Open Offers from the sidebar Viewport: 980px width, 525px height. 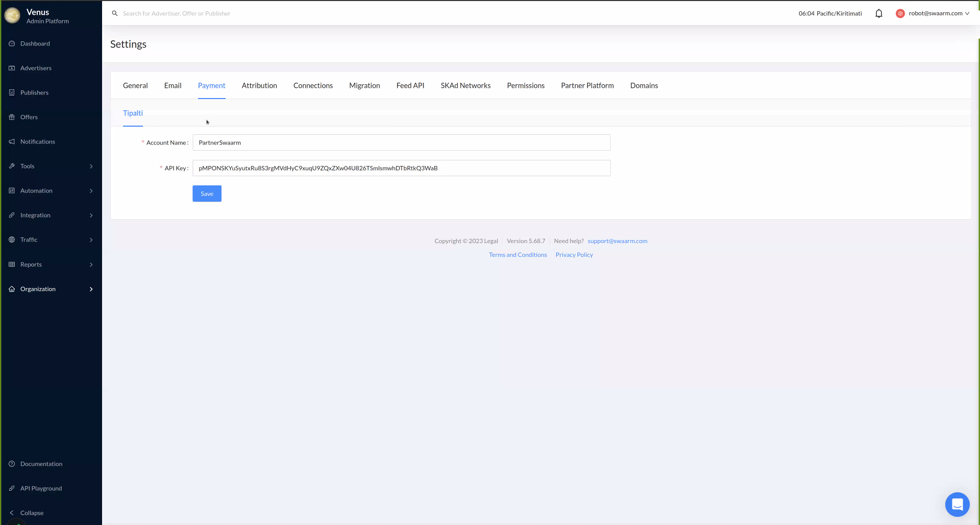29,117
